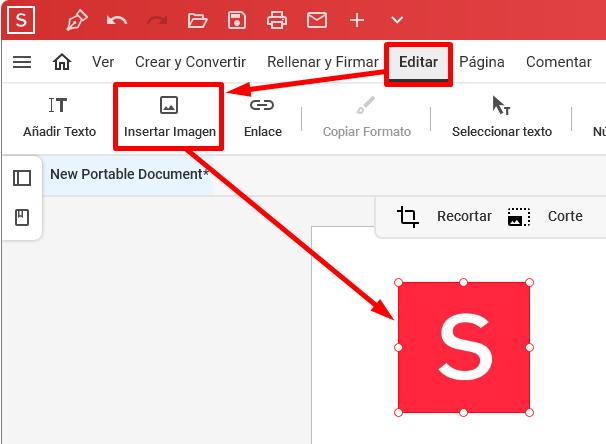The height and width of the screenshot is (444, 606).
Task: Switch to Crear y Convertir tab
Action: click(190, 62)
